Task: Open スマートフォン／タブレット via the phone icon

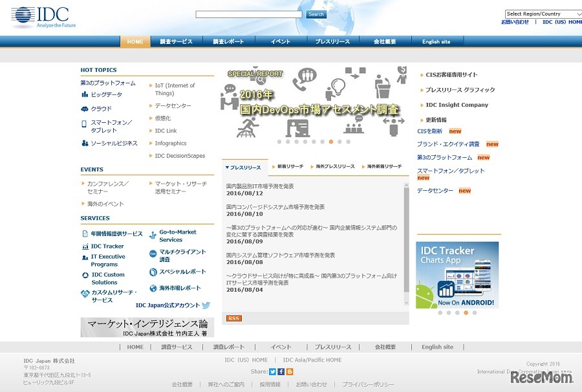Action: coord(84,125)
